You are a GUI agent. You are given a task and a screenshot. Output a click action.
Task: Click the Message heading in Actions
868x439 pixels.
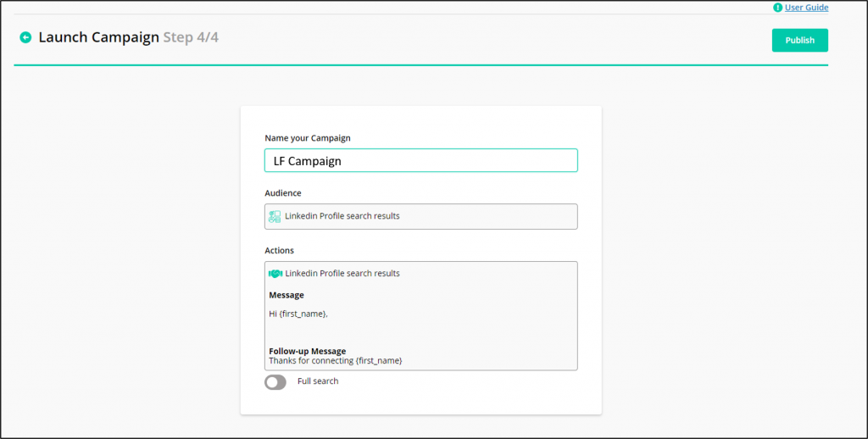287,295
